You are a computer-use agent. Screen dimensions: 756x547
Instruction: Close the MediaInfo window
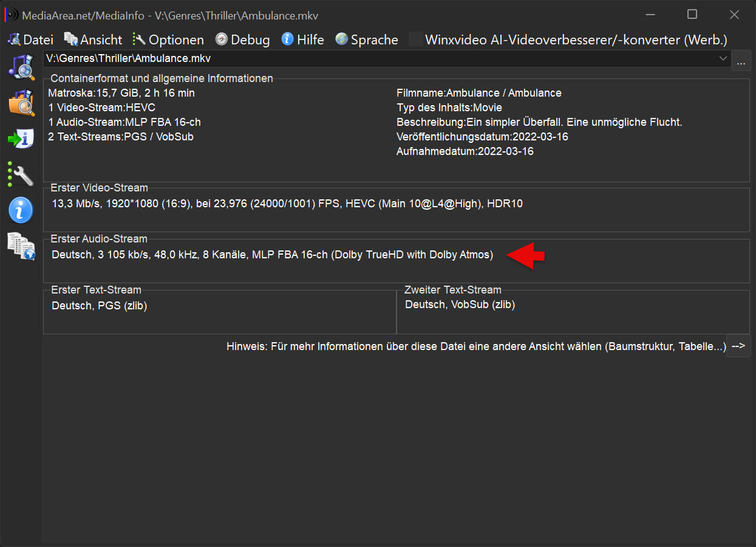coord(734,15)
